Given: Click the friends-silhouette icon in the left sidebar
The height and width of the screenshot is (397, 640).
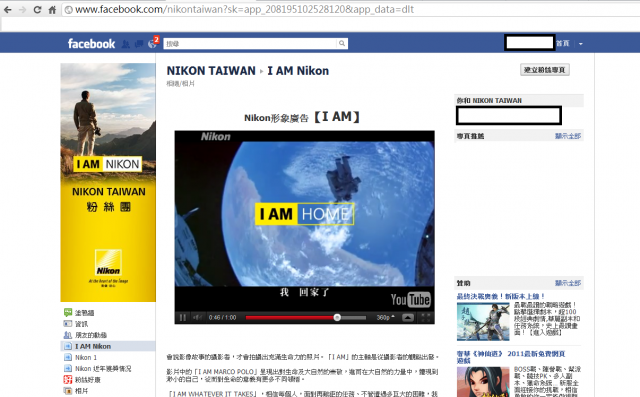Looking at the screenshot, I should coord(68,335).
